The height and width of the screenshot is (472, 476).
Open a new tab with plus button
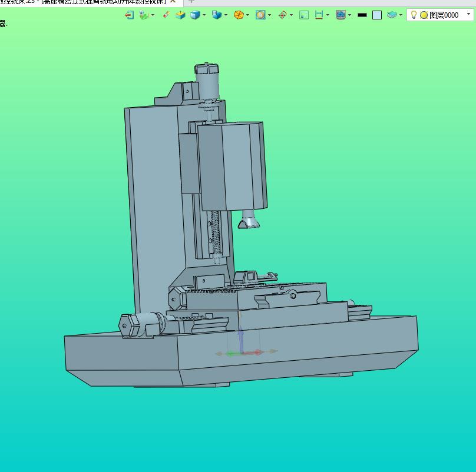(x=191, y=2)
